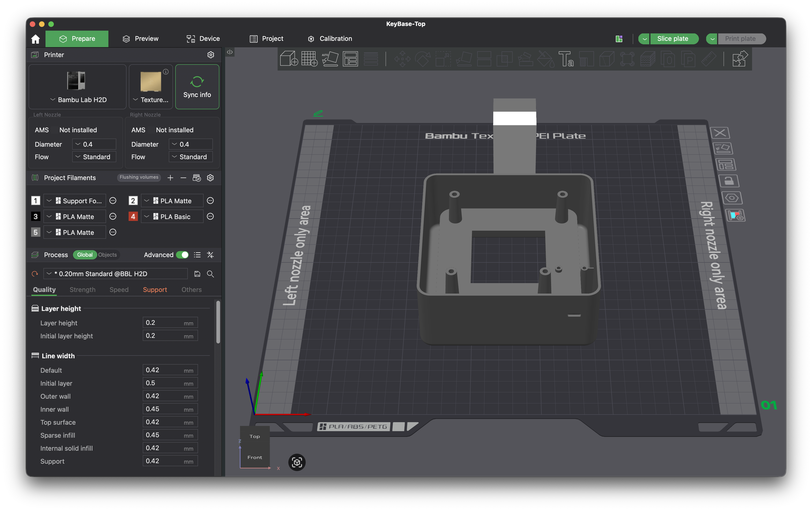Click filament 3 black color swatch
The width and height of the screenshot is (812, 511).
click(36, 217)
